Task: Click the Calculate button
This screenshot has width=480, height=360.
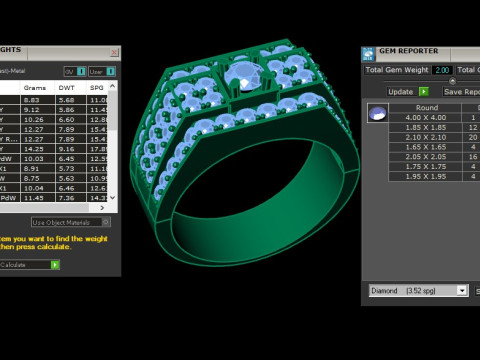Action: click(x=29, y=265)
